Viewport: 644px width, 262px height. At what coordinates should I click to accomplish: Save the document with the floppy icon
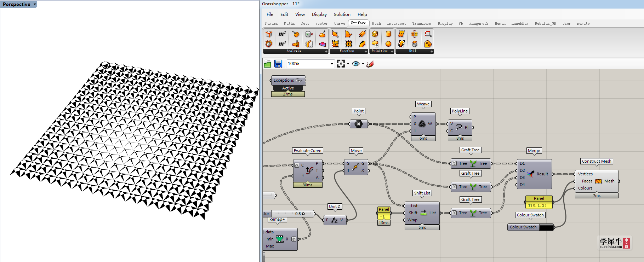(x=278, y=64)
